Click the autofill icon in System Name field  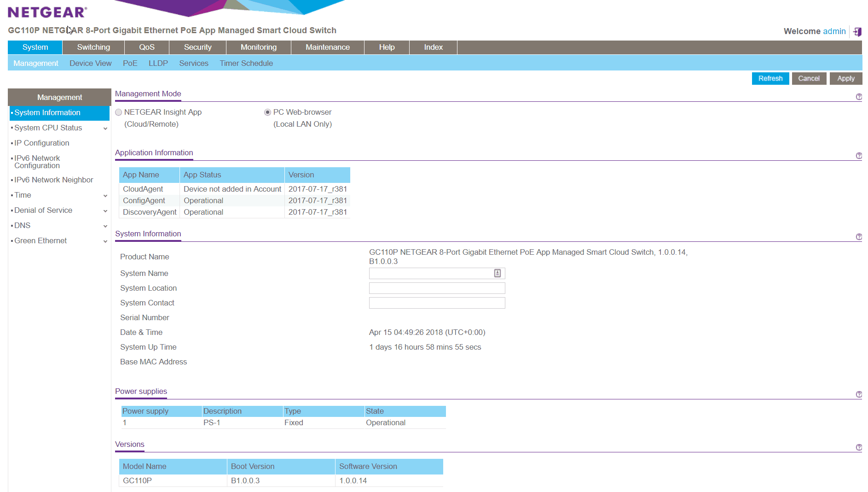pyautogui.click(x=498, y=273)
